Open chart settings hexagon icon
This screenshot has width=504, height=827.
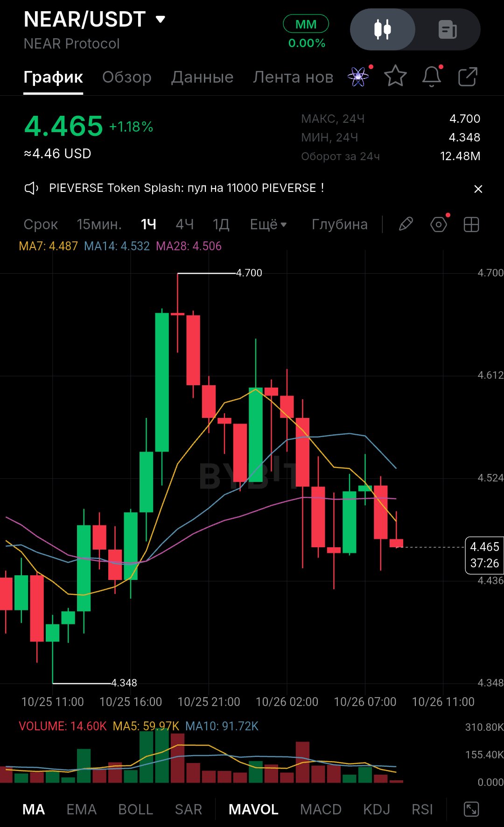point(439,225)
